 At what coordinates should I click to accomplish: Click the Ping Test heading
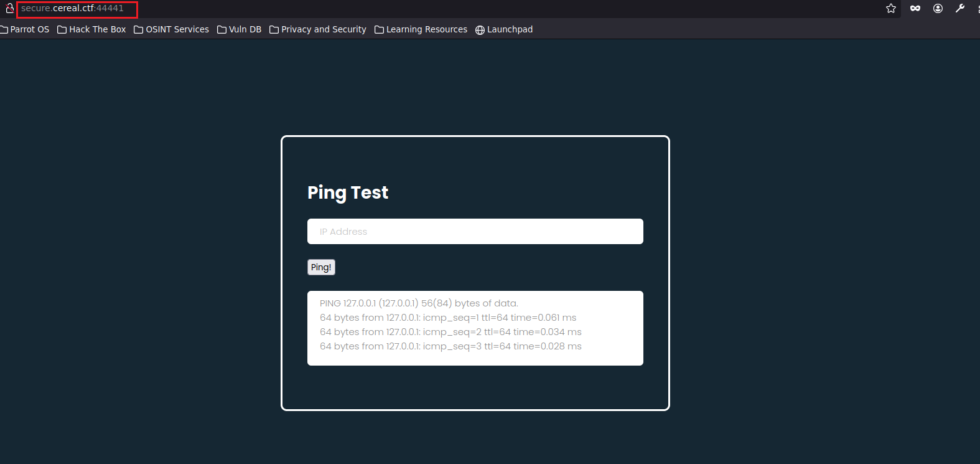[348, 192]
